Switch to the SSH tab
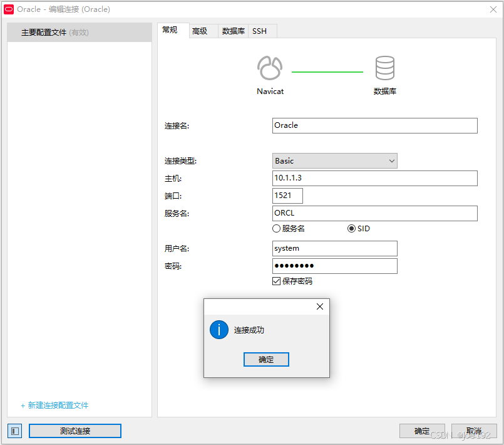This screenshot has width=504, height=445. point(262,31)
